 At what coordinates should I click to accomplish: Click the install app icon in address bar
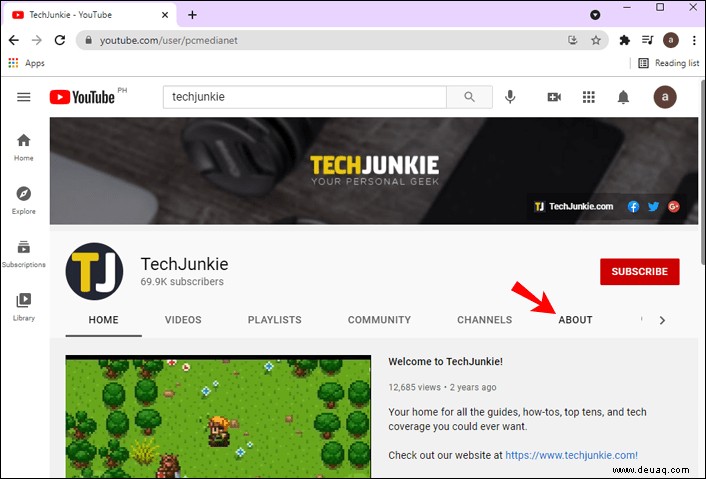573,40
